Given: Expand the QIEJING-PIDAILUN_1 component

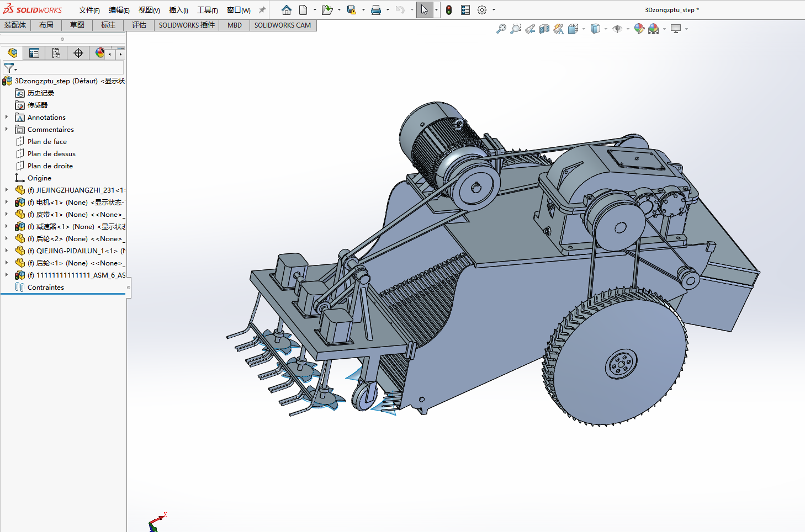Looking at the screenshot, I should coord(7,251).
